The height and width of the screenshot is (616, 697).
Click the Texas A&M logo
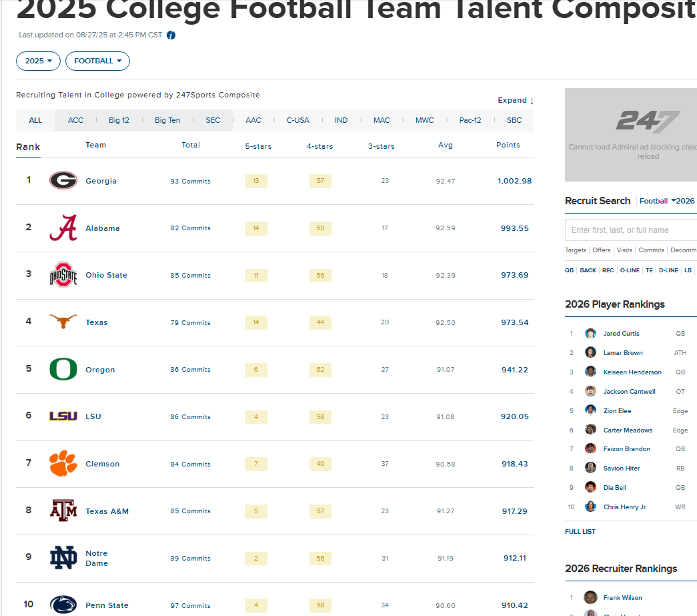point(63,511)
